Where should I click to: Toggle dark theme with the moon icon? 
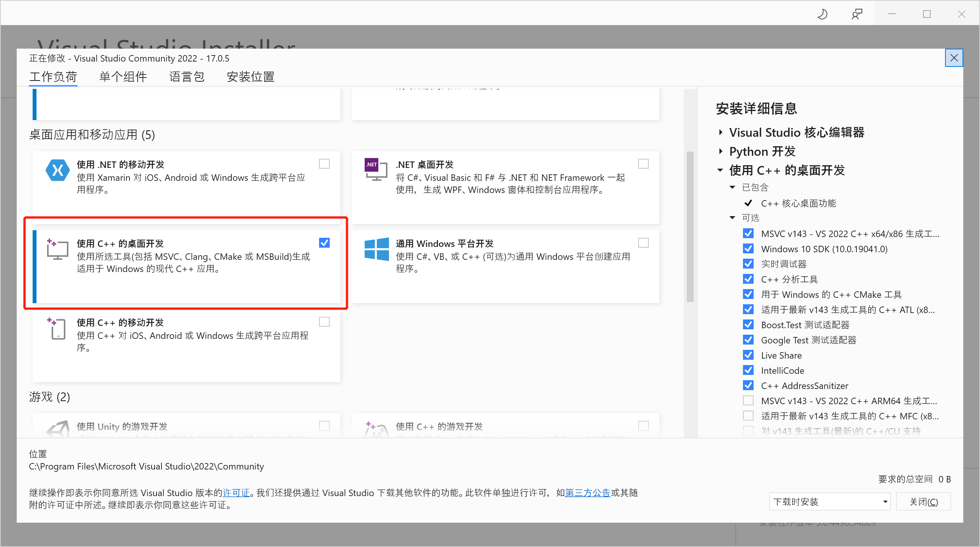pyautogui.click(x=822, y=14)
